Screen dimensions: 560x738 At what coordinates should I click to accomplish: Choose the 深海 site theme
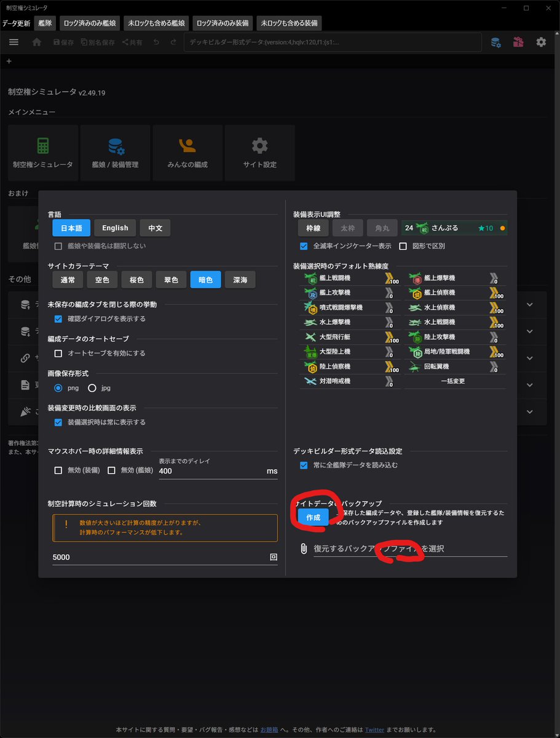(240, 280)
